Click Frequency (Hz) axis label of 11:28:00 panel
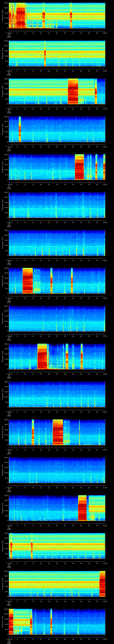The image size is (114, 644). coord(3,16)
